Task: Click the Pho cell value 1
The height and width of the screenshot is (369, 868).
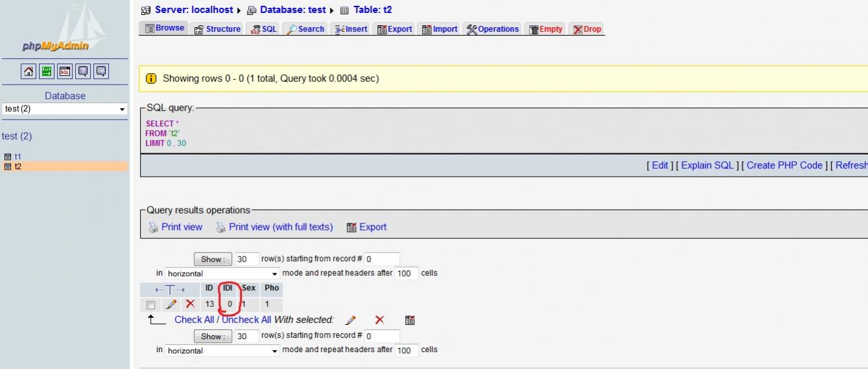Action: click(x=267, y=304)
